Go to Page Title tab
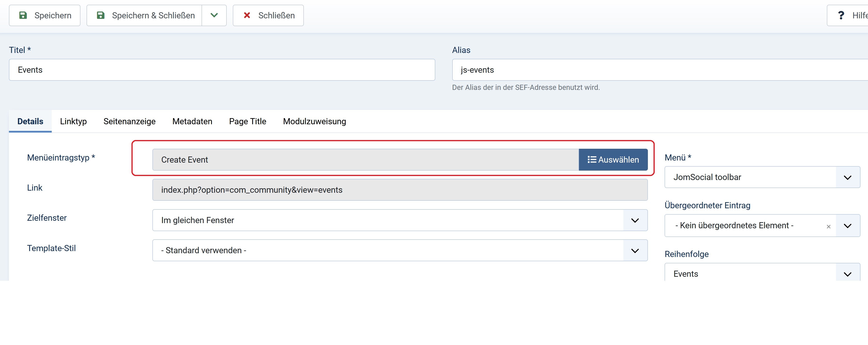This screenshot has height=345, width=868. [x=247, y=121]
